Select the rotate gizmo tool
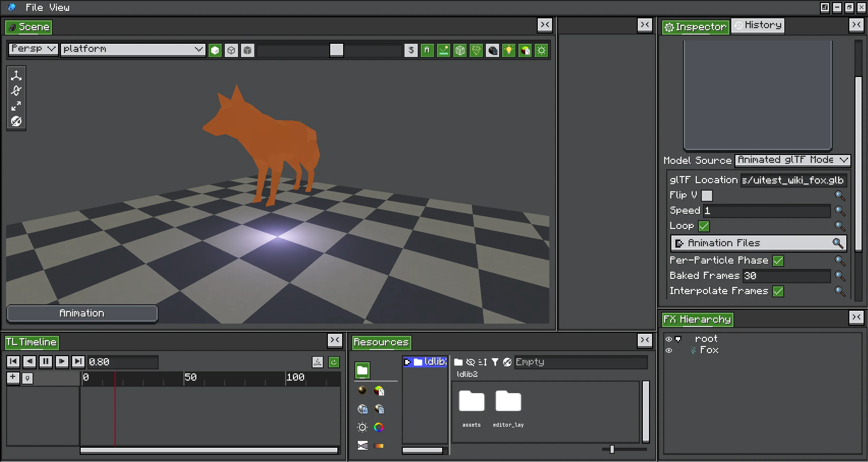The height and width of the screenshot is (462, 868). (x=16, y=91)
